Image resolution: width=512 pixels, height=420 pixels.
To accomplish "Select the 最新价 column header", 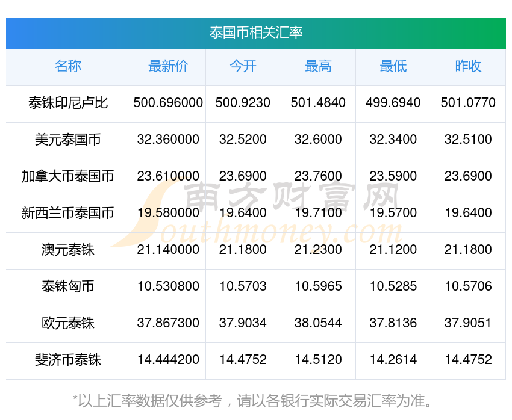I will [168, 66].
